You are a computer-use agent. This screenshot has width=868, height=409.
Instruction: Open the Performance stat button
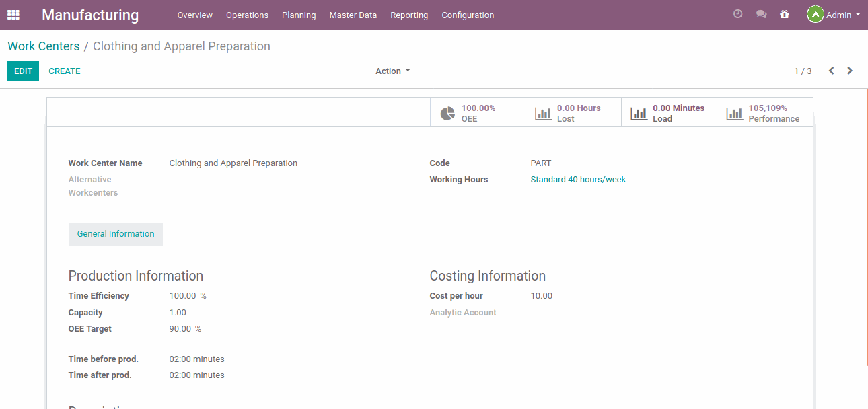764,113
